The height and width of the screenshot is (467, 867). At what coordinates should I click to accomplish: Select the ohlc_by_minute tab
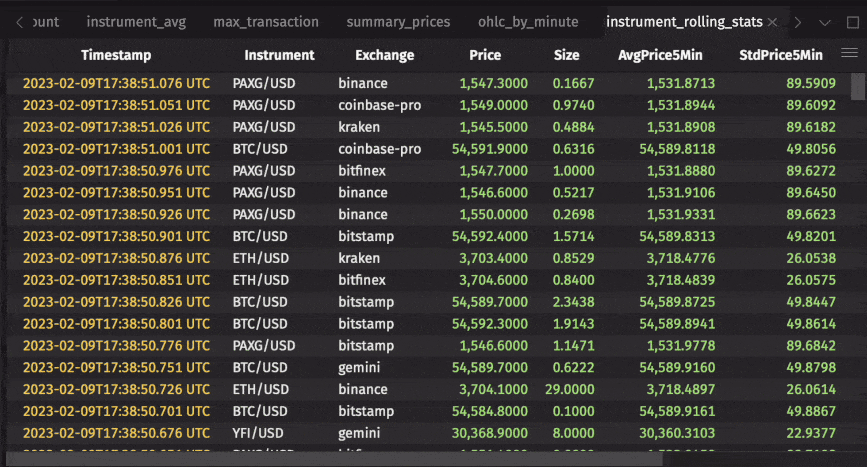tap(528, 22)
